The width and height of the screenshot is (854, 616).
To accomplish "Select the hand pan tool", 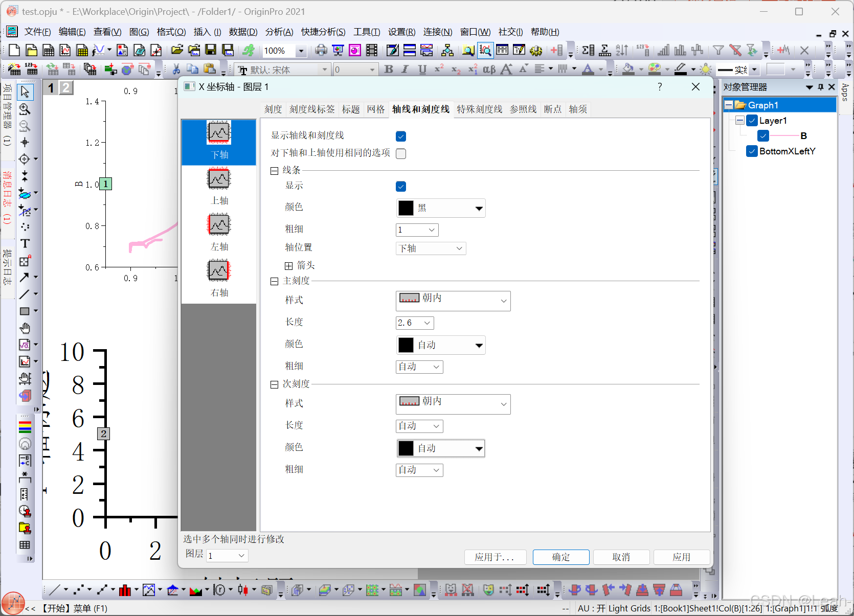I will tap(25, 328).
